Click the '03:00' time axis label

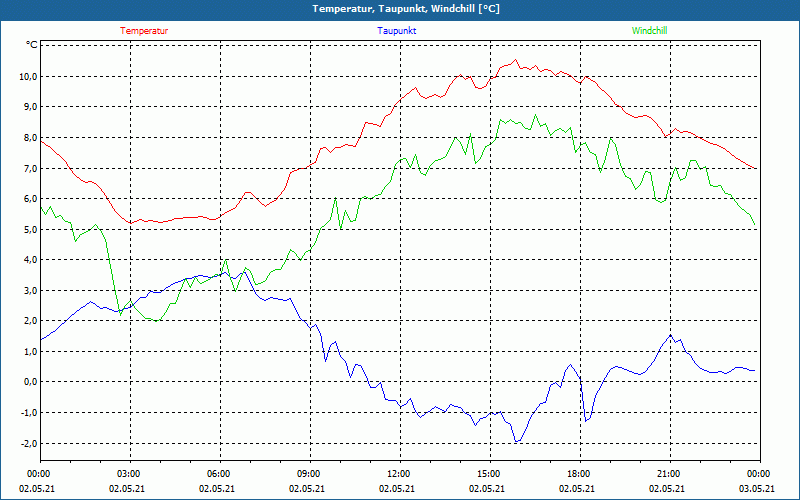[x=127, y=474]
